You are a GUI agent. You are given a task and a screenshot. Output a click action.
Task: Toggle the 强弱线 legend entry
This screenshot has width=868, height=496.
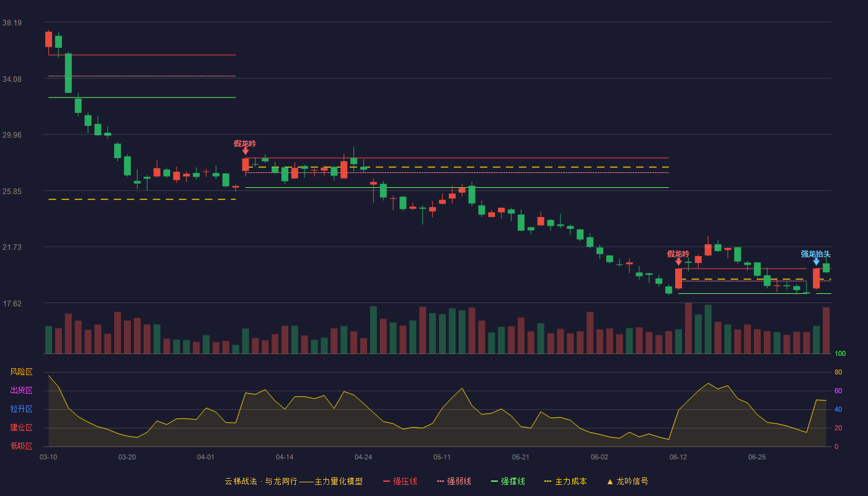tap(454, 481)
